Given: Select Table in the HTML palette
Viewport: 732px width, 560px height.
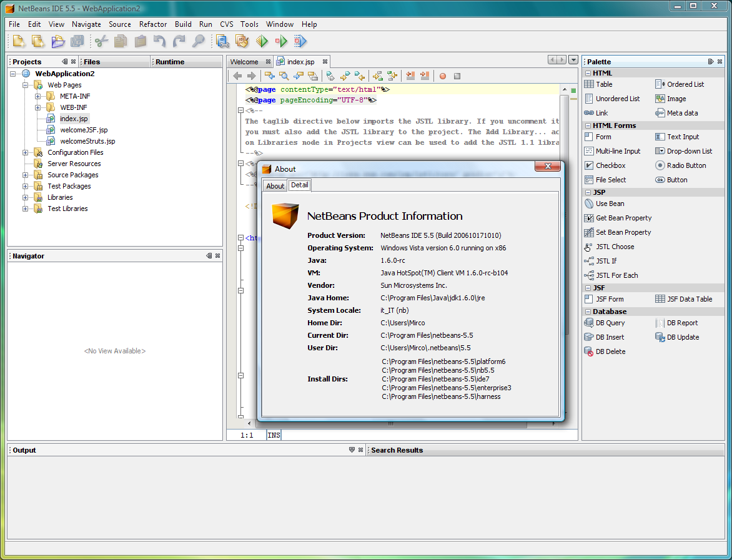Looking at the screenshot, I should pos(598,84).
